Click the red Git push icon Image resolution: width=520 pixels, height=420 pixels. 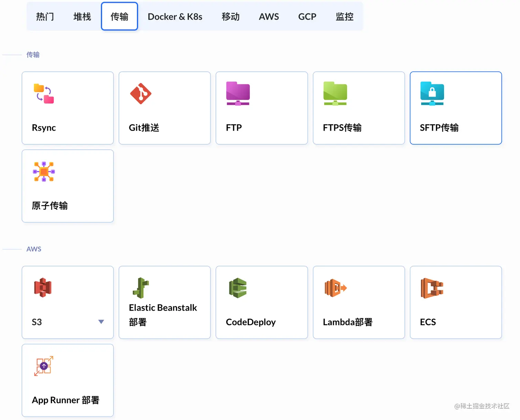point(141,93)
